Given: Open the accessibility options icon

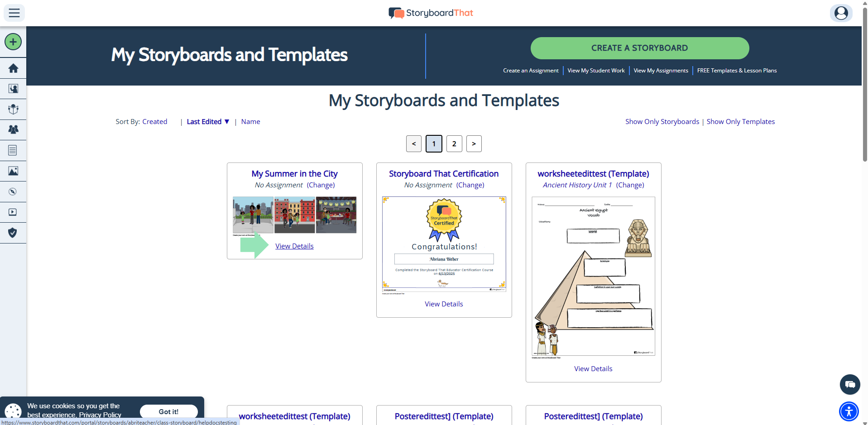Looking at the screenshot, I should click(x=849, y=411).
